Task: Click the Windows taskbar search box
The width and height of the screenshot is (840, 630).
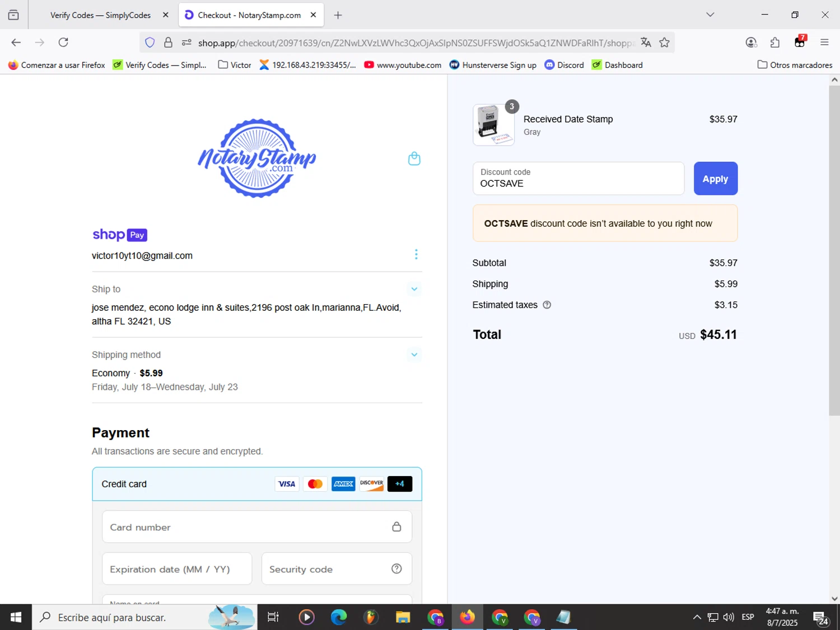Action: [x=144, y=617]
